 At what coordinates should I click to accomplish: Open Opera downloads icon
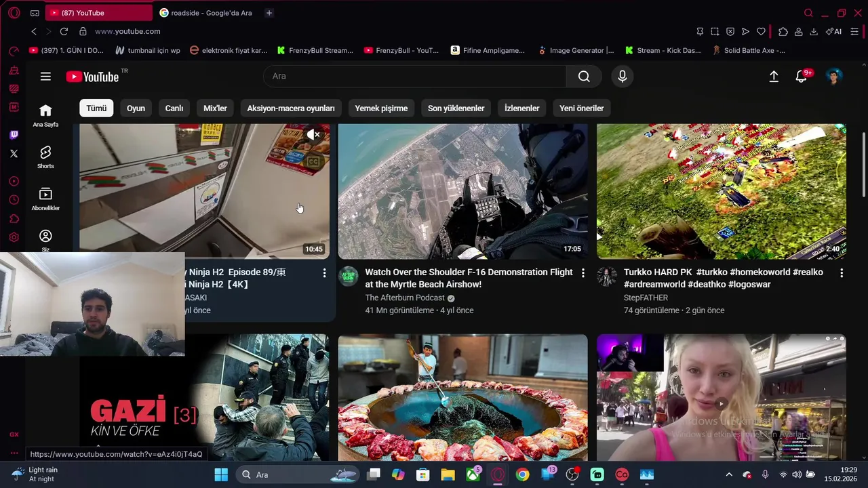pos(814,31)
